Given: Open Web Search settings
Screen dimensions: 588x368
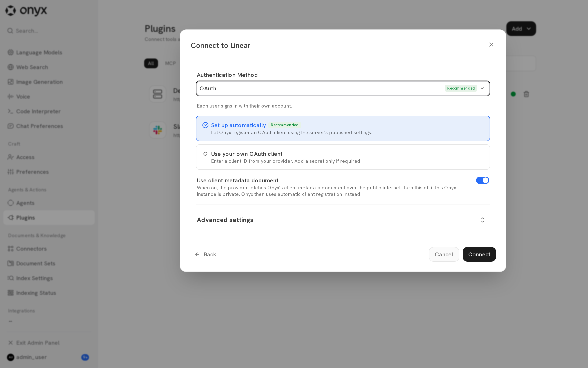Looking at the screenshot, I should click(x=49, y=67).
